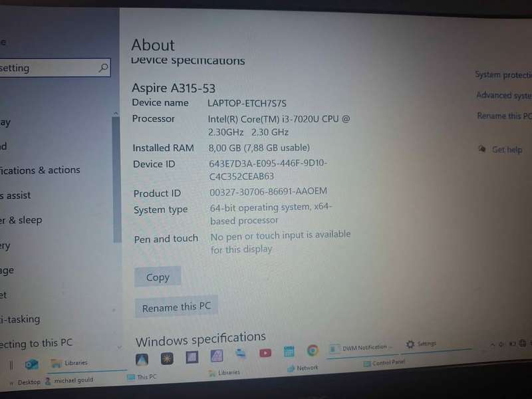Open the michael gould user folder shortcut
Image resolution: width=532 pixels, height=399 pixels.
(69, 380)
